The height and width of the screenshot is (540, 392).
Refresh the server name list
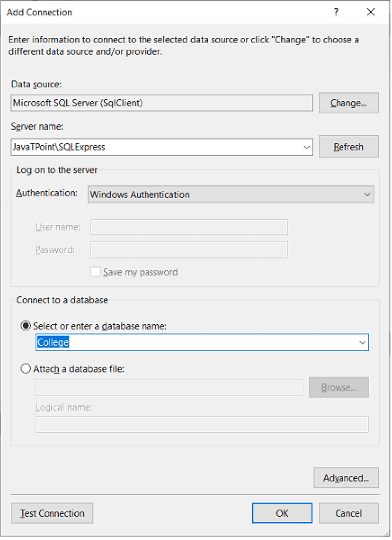pyautogui.click(x=348, y=147)
